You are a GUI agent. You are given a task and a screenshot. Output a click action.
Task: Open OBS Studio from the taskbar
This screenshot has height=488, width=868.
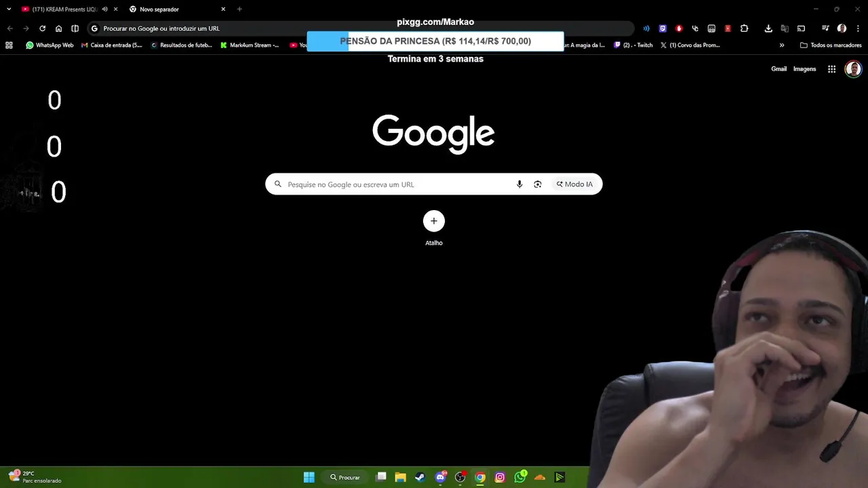[460, 477]
